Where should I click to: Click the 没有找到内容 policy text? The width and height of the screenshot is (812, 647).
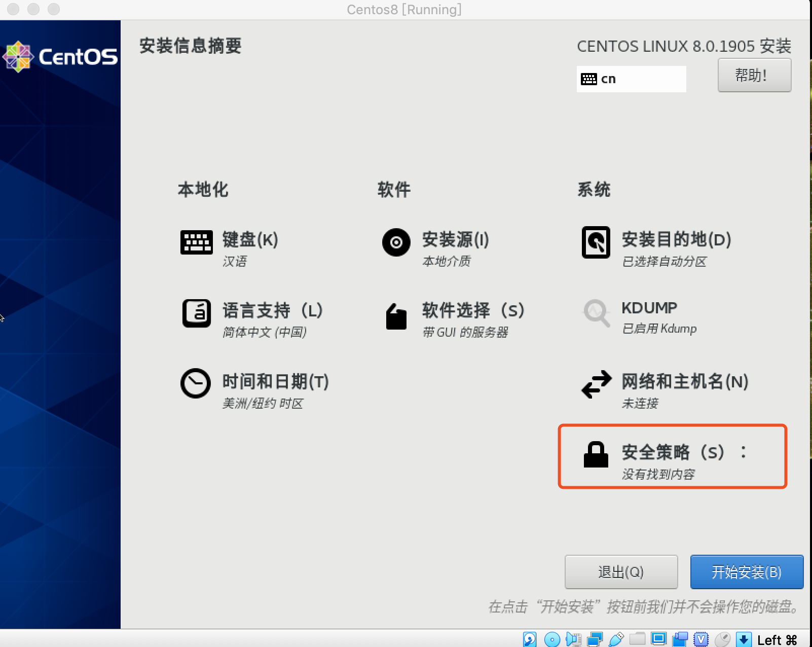[x=658, y=475]
